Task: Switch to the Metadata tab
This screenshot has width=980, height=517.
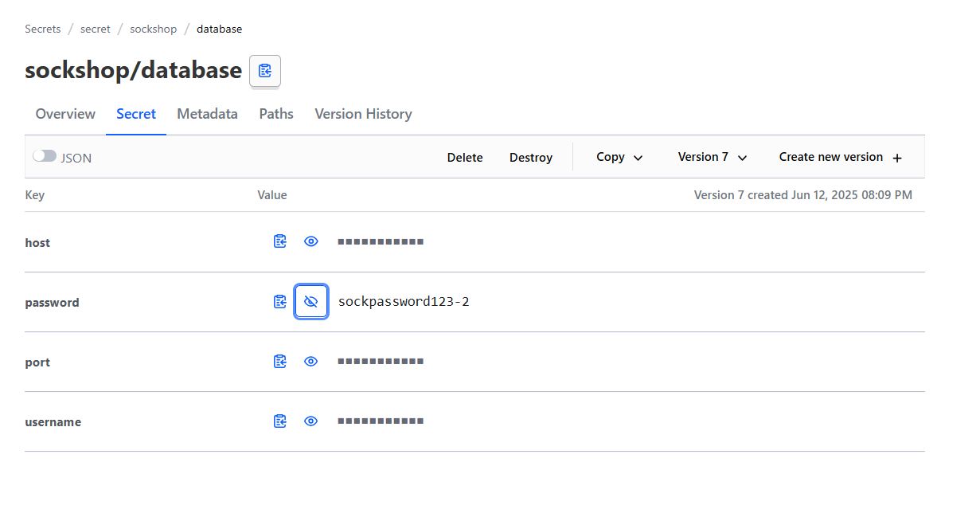Action: coord(207,114)
